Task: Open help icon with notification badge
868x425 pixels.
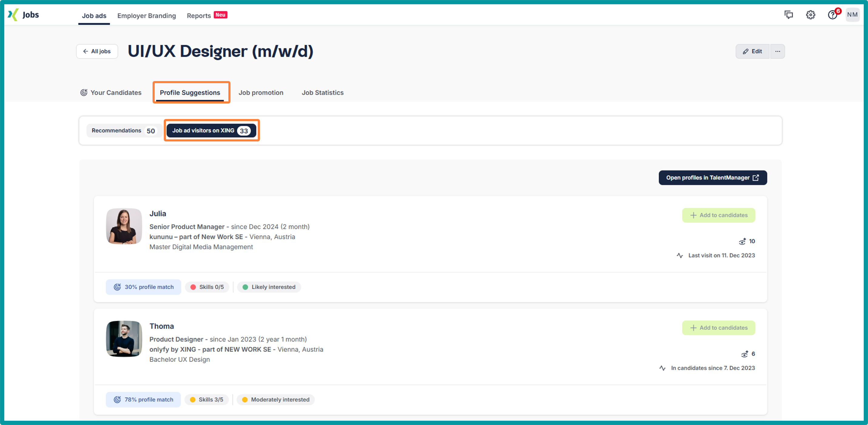Action: (x=832, y=15)
